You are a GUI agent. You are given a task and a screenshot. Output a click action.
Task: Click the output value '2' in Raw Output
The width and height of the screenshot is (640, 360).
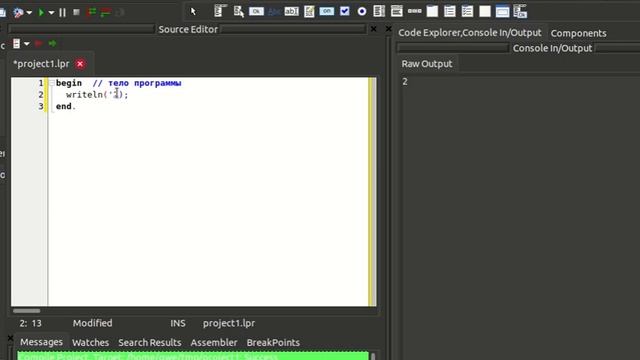(405, 82)
